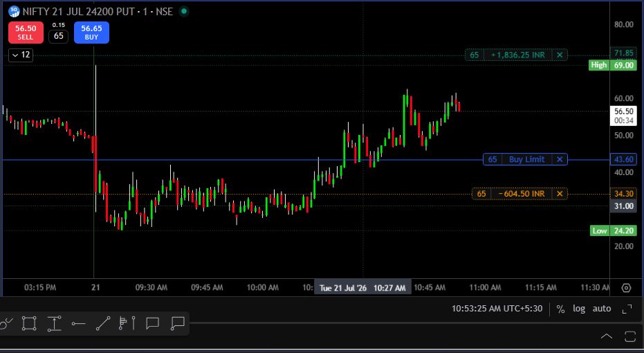Image resolution: width=644 pixels, height=353 pixels.
Task: Click quantity 65 on the take profit line
Action: (475, 55)
